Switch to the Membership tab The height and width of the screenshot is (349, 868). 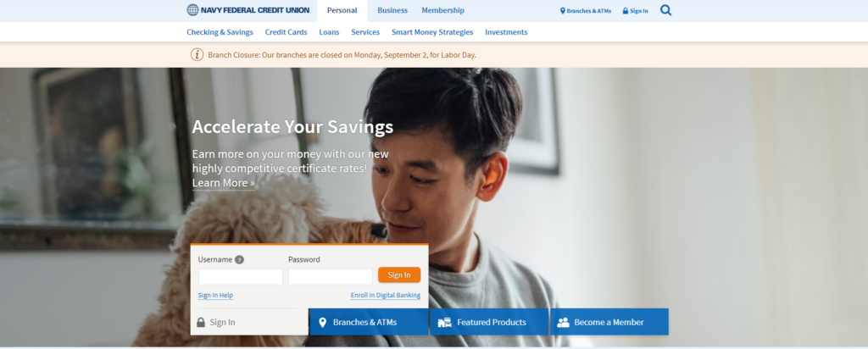pos(442,10)
